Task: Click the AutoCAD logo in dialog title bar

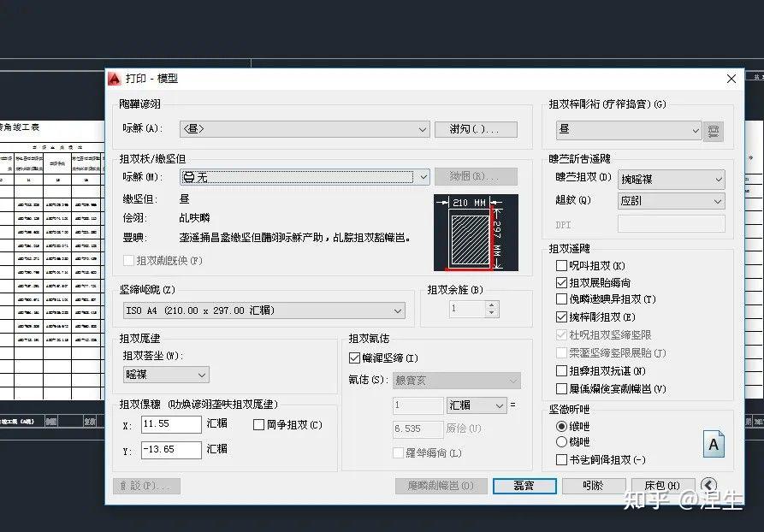Action: 115,79
